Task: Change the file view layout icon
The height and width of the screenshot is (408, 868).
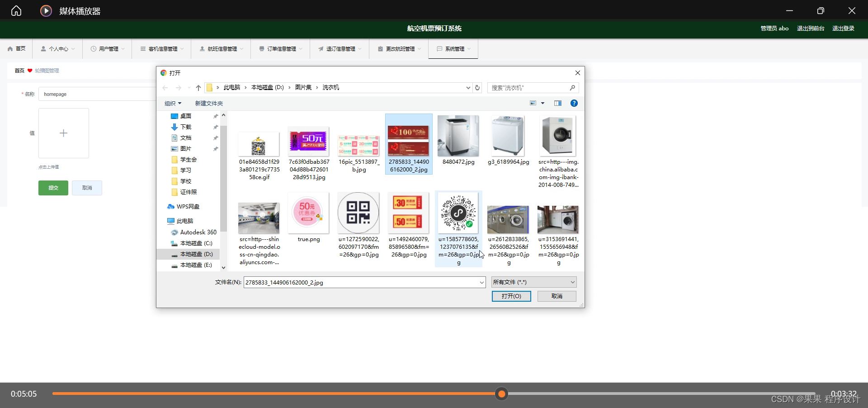Action: click(x=533, y=103)
